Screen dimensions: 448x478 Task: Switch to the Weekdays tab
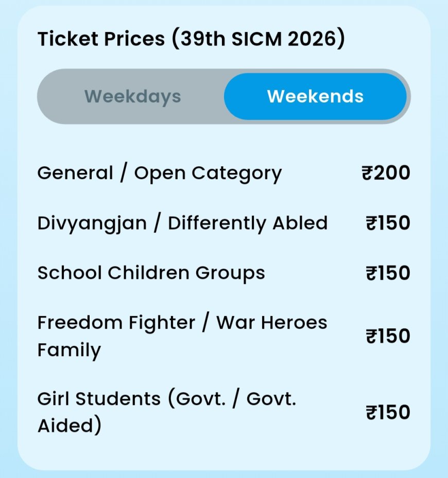(132, 97)
